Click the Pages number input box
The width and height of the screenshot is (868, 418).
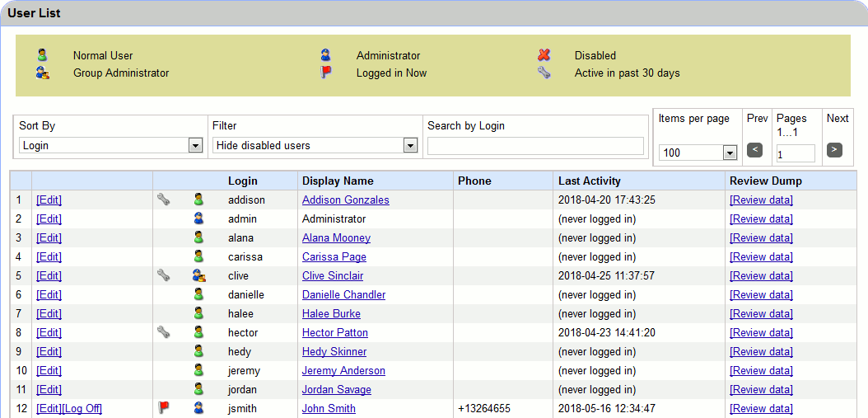click(795, 153)
